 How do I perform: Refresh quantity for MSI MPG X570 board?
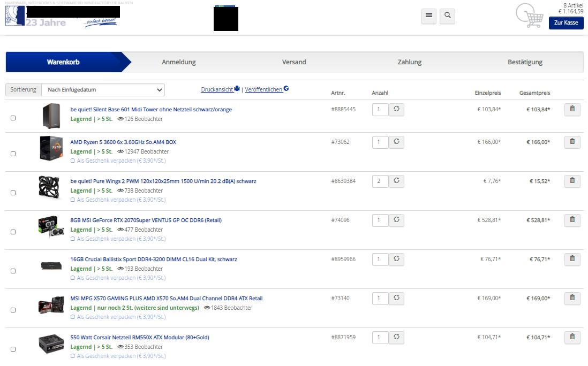[396, 298]
